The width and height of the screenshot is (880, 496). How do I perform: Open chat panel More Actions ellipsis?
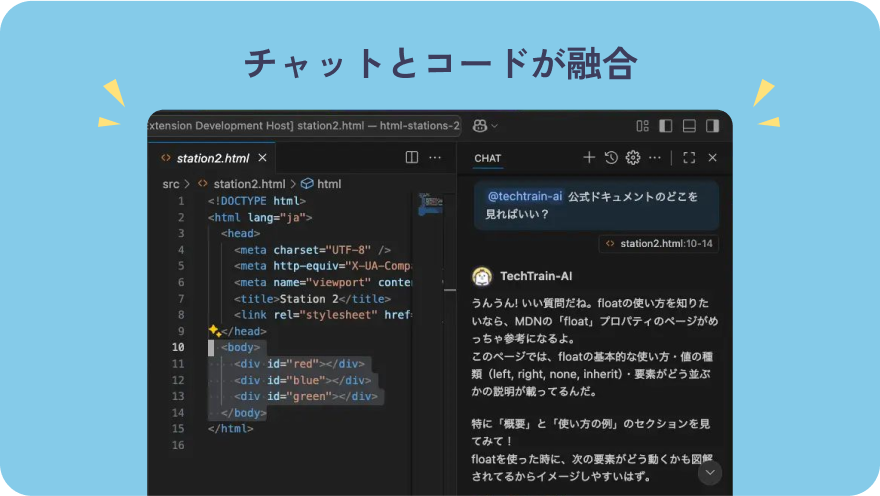tap(654, 158)
